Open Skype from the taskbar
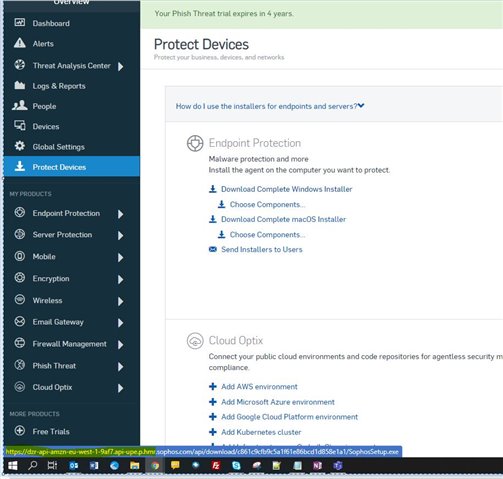The image size is (503, 479). pyautogui.click(x=236, y=465)
